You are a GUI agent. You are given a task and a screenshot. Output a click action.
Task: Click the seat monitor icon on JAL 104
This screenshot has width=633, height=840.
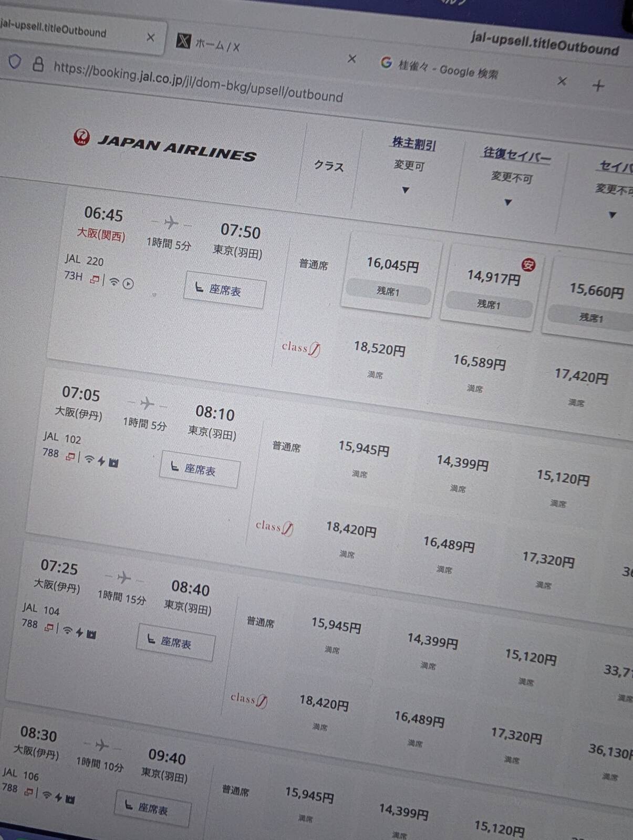tap(91, 634)
